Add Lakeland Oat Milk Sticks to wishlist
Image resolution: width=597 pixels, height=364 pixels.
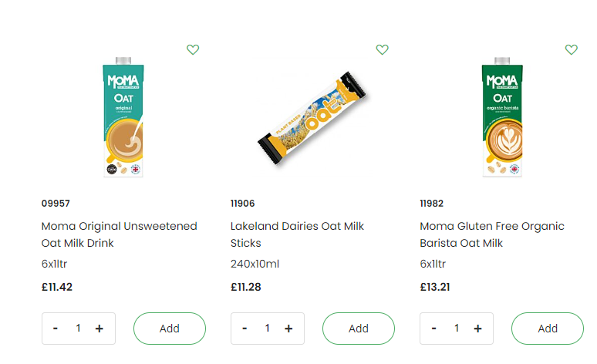point(382,49)
